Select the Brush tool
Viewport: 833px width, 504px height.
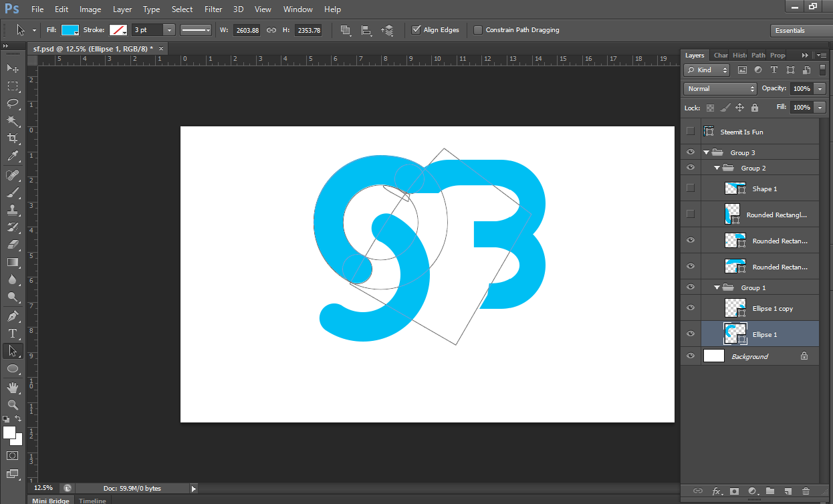coord(13,193)
